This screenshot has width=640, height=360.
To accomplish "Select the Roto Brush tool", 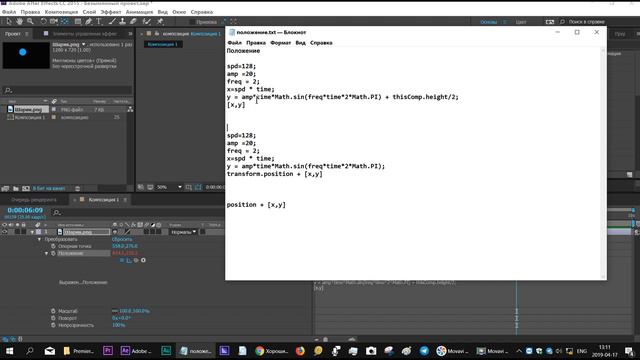I will click(147, 21).
